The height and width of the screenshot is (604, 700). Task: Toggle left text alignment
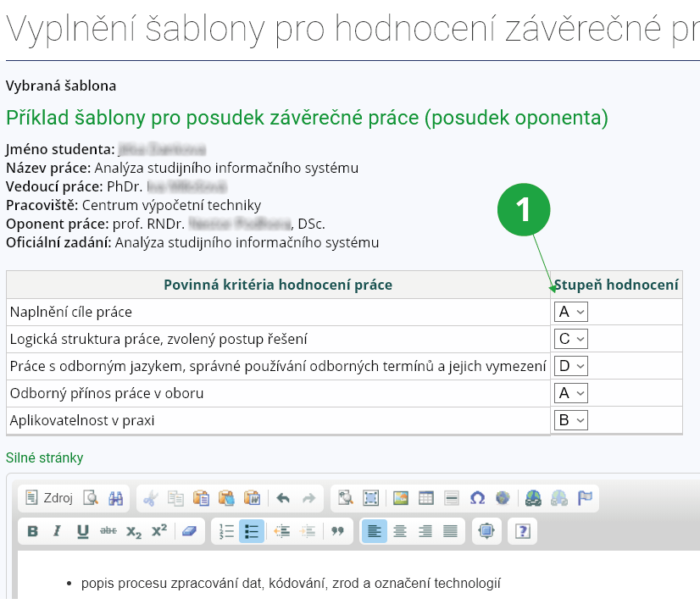point(375,531)
